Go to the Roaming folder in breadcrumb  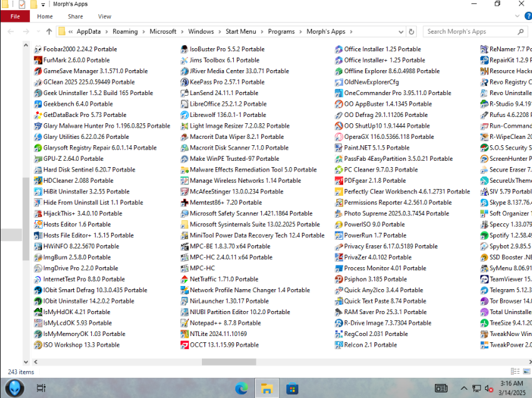(125, 31)
